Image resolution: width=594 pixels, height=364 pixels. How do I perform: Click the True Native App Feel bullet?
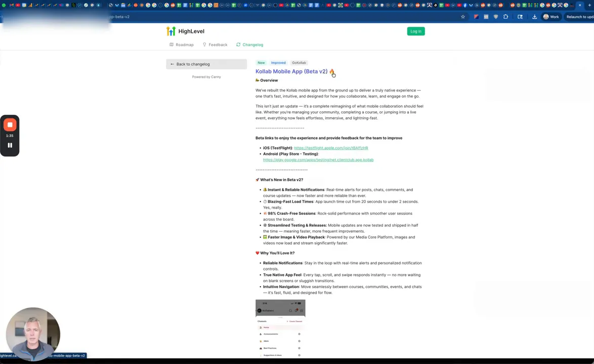pos(342,278)
